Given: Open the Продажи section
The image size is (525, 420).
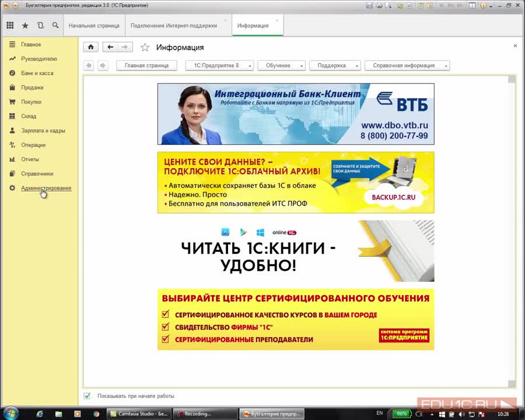Looking at the screenshot, I should (x=32, y=87).
